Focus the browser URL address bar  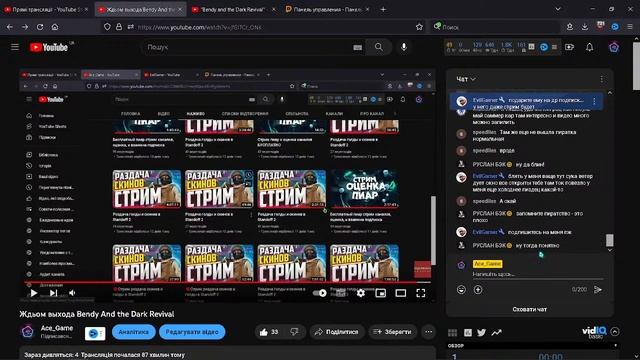tap(261, 27)
